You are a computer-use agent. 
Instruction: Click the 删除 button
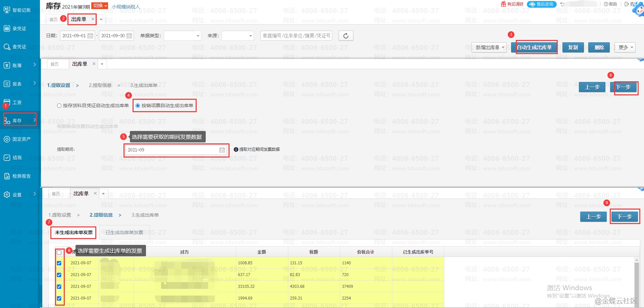pyautogui.click(x=599, y=47)
